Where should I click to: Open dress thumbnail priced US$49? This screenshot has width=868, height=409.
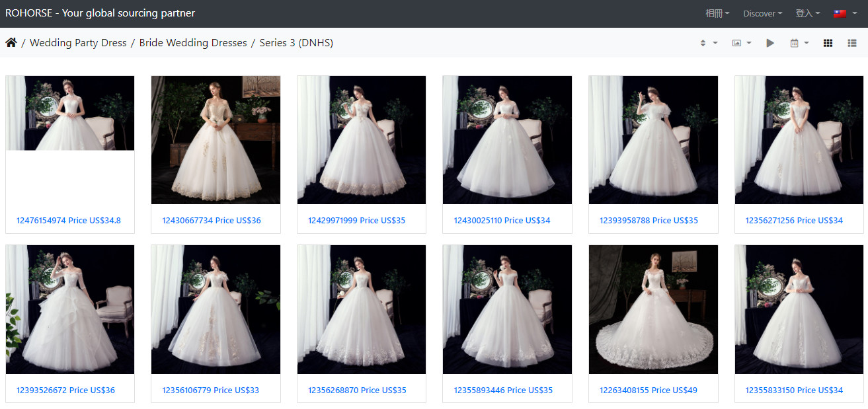tap(653, 309)
